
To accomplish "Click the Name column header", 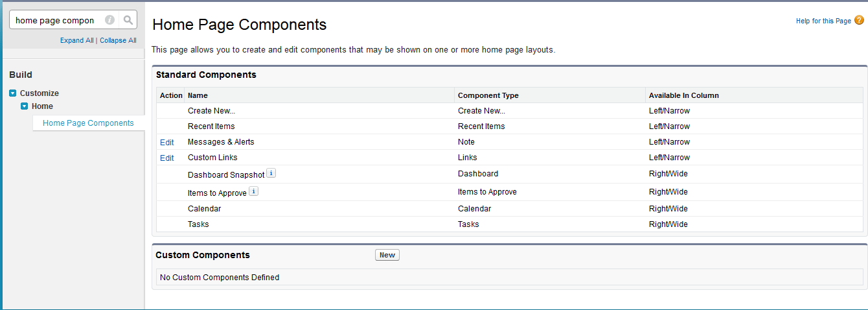I will click(198, 95).
